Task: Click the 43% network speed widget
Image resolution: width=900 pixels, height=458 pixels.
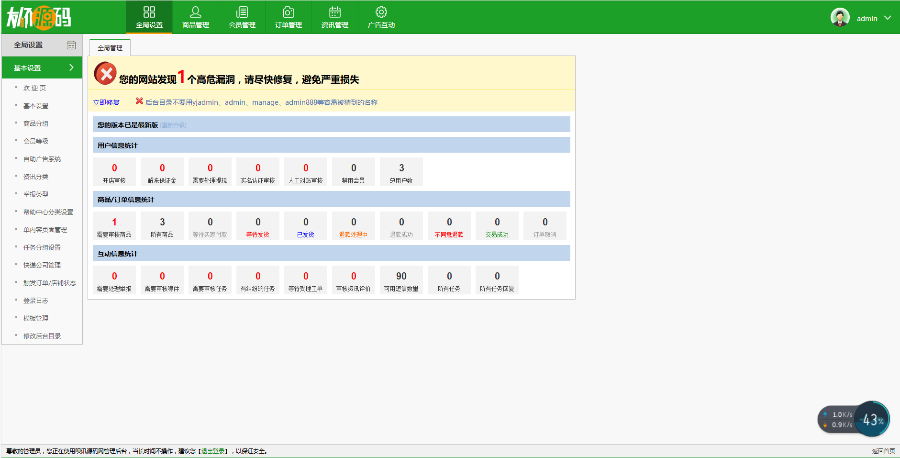Action: pyautogui.click(x=854, y=420)
